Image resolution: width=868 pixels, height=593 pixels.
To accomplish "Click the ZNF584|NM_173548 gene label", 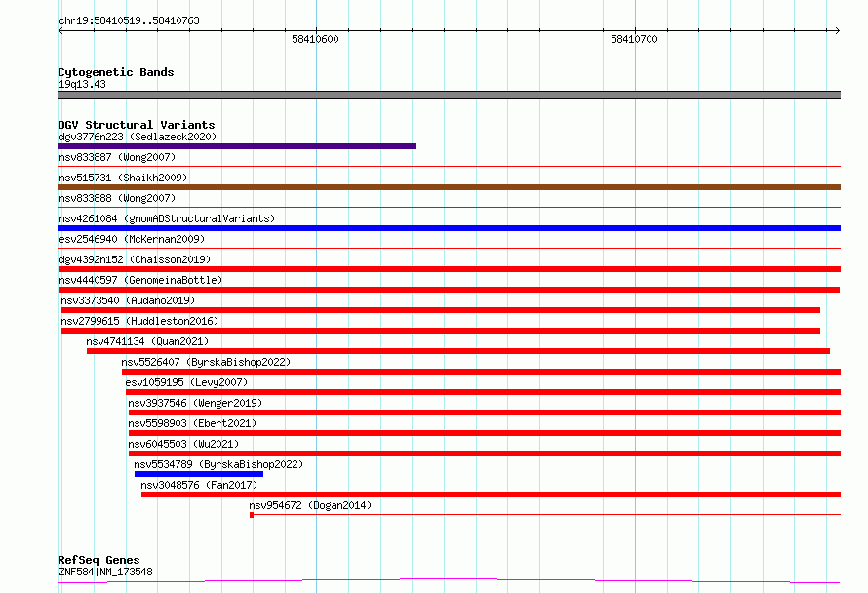I will point(105,572).
